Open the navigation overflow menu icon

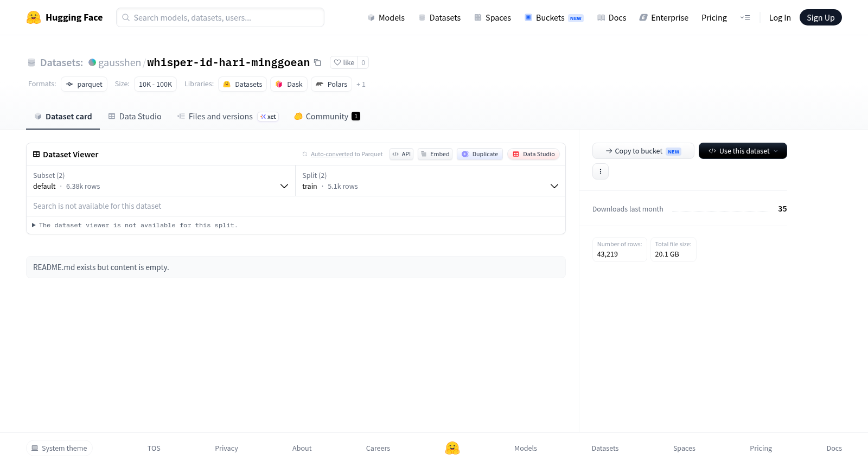(x=745, y=17)
